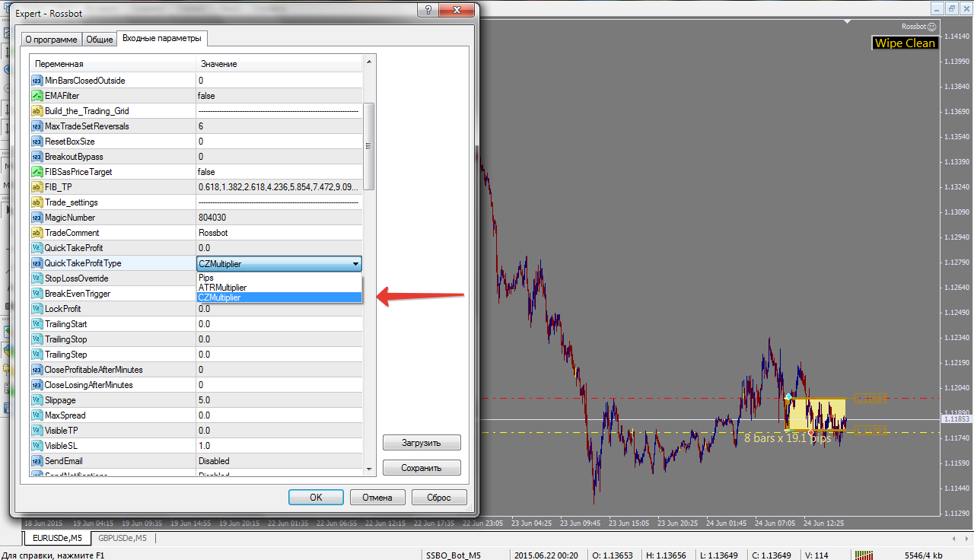Click the integer icon beside SendEmail
The width and height of the screenshot is (974, 560).
[x=37, y=461]
